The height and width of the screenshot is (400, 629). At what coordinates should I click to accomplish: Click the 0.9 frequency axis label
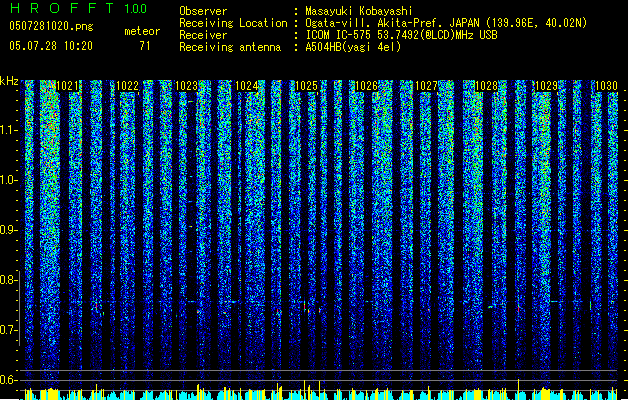pyautogui.click(x=9, y=230)
